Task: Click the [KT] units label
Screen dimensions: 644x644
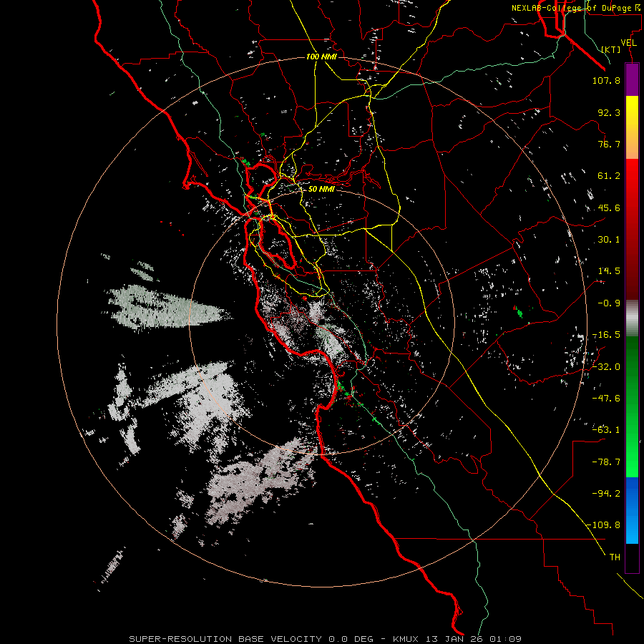Action: click(610, 49)
